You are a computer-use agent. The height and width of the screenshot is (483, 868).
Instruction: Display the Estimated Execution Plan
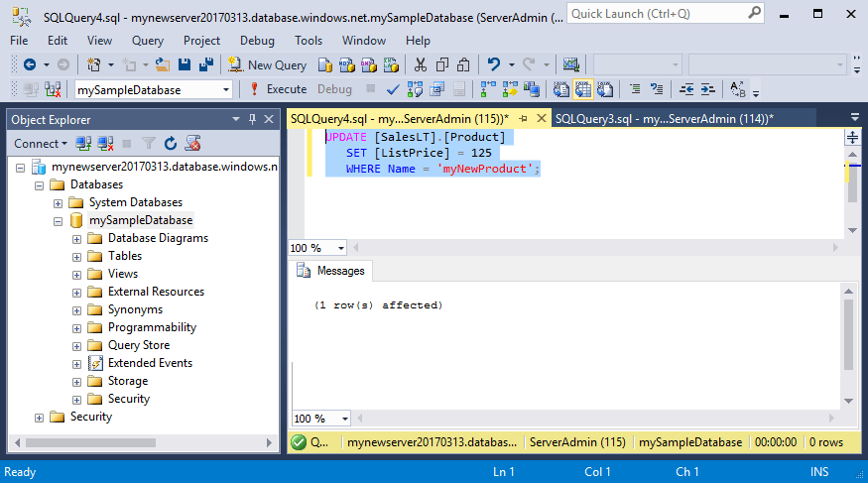tap(415, 89)
